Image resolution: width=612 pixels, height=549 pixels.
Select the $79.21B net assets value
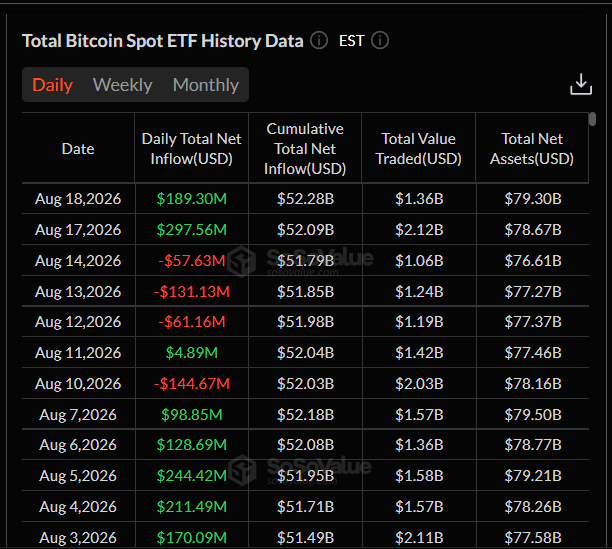pos(533,476)
